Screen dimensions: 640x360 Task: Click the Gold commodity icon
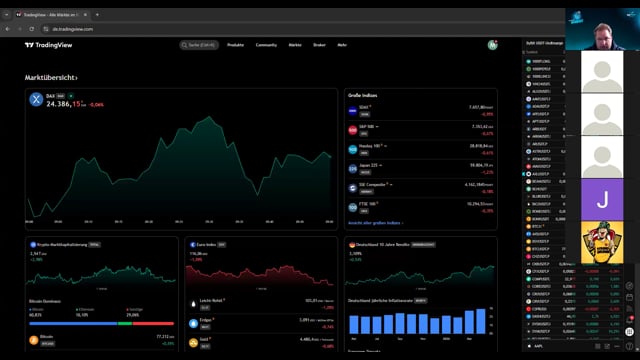(193, 342)
